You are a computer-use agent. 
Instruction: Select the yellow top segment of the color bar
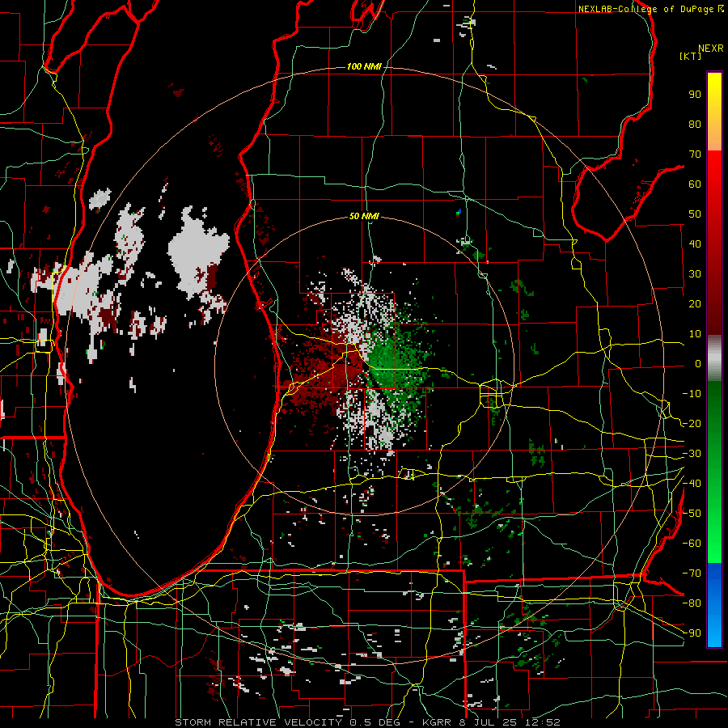point(714,112)
